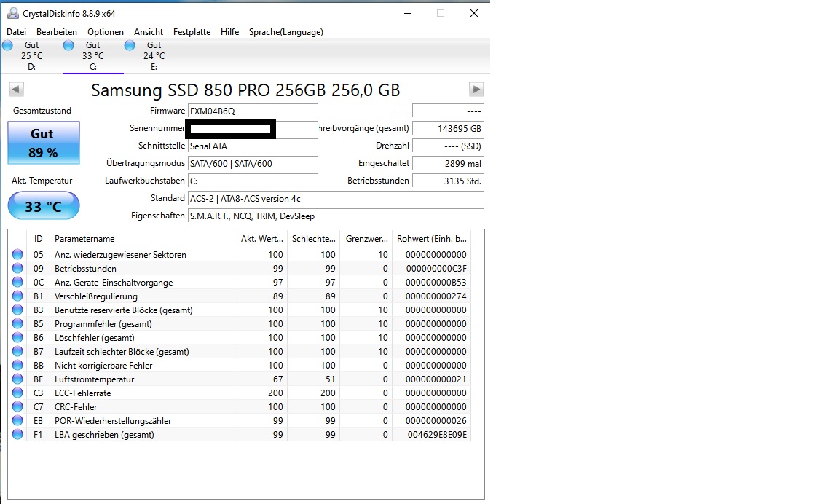This screenshot has width=839, height=504.
Task: Click Eingeschaltet value 2899 mal
Action: pos(449,164)
